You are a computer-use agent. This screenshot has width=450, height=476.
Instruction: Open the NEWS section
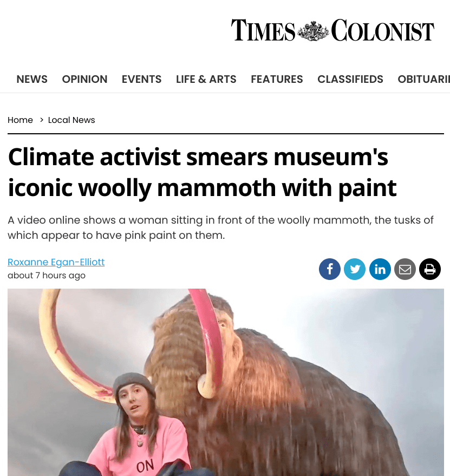(x=31, y=79)
